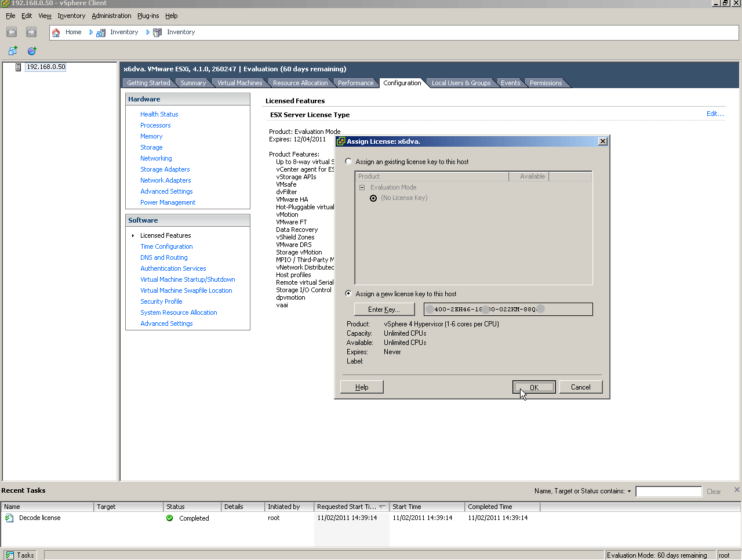Click the new license key text field
The height and width of the screenshot is (560, 742).
[x=508, y=309]
